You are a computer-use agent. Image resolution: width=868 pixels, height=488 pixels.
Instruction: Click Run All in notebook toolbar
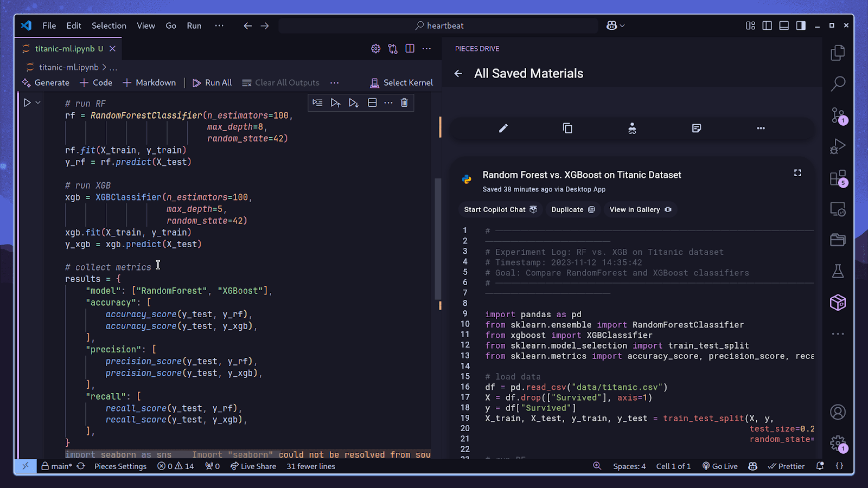tap(212, 83)
